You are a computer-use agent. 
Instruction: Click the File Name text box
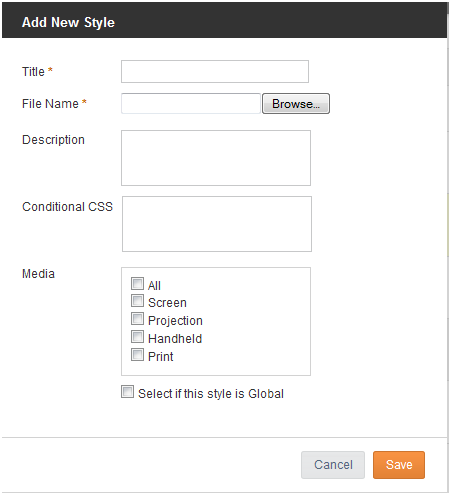click(x=191, y=104)
